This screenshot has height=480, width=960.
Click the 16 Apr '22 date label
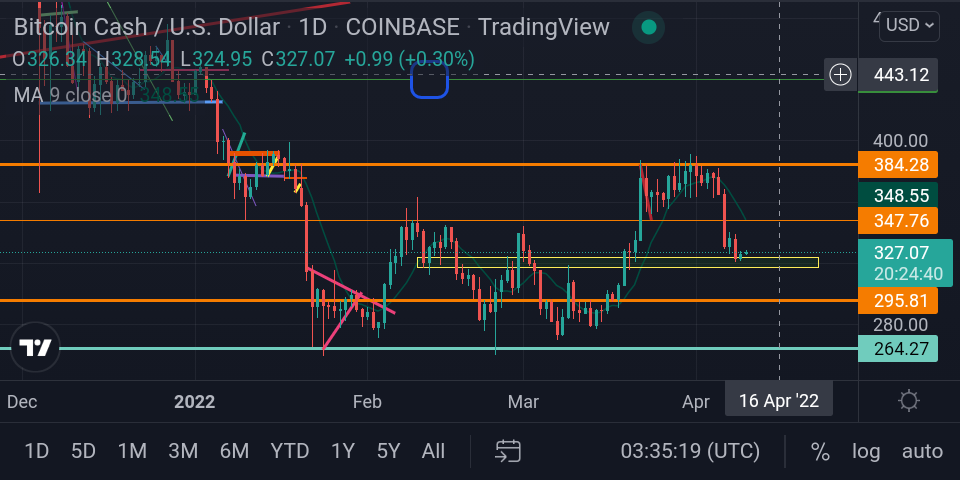coord(779,401)
